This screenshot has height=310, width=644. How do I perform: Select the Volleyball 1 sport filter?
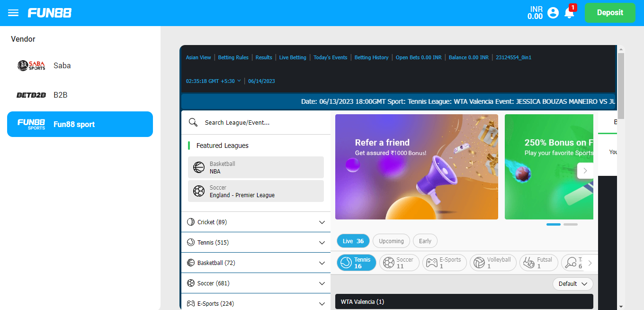click(493, 263)
